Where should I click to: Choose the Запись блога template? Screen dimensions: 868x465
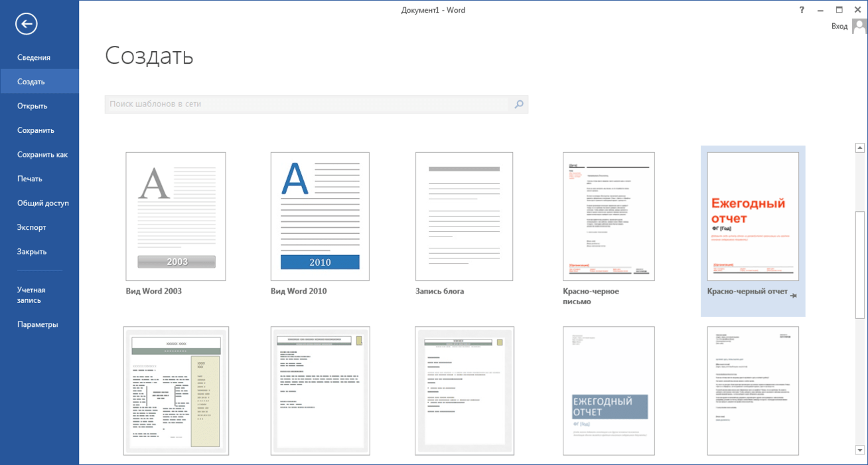tap(464, 217)
